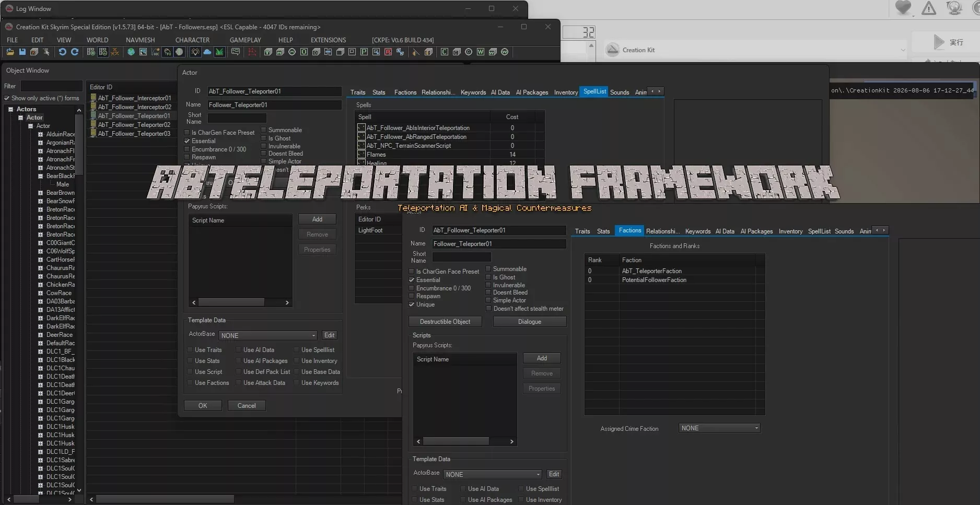
Task: Expand the AlduinRace tree node
Action: pos(40,134)
